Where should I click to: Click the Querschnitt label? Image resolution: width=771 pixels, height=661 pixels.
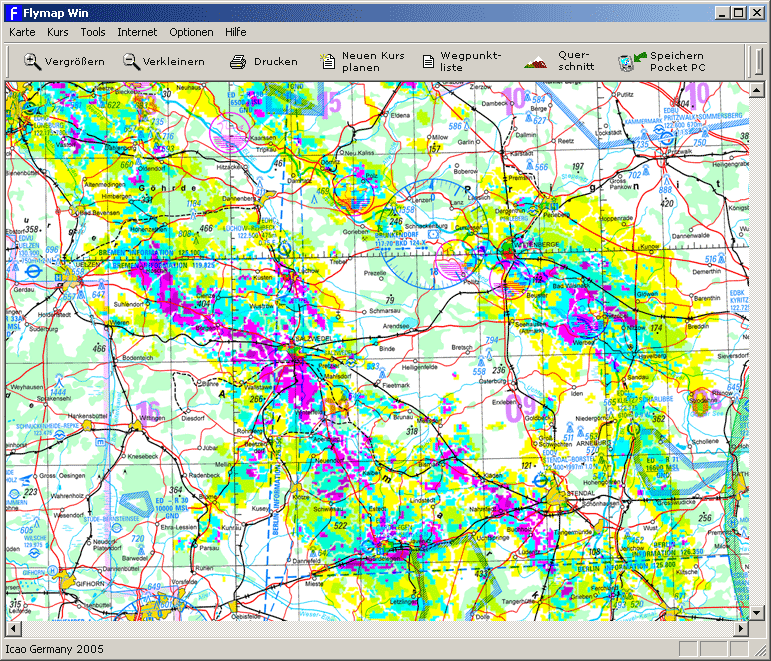coord(576,61)
